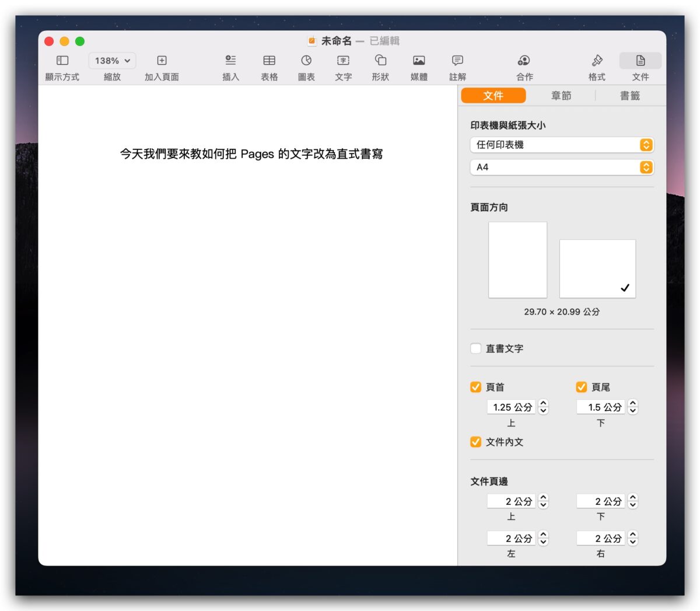700x611 pixels.
Task: Click the 1.25 公分 header margin field
Action: pos(511,407)
